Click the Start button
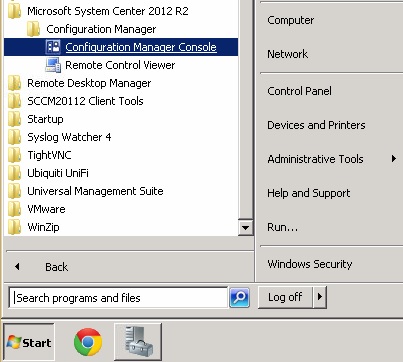Viewport: 403px width, 362px height. (29, 342)
